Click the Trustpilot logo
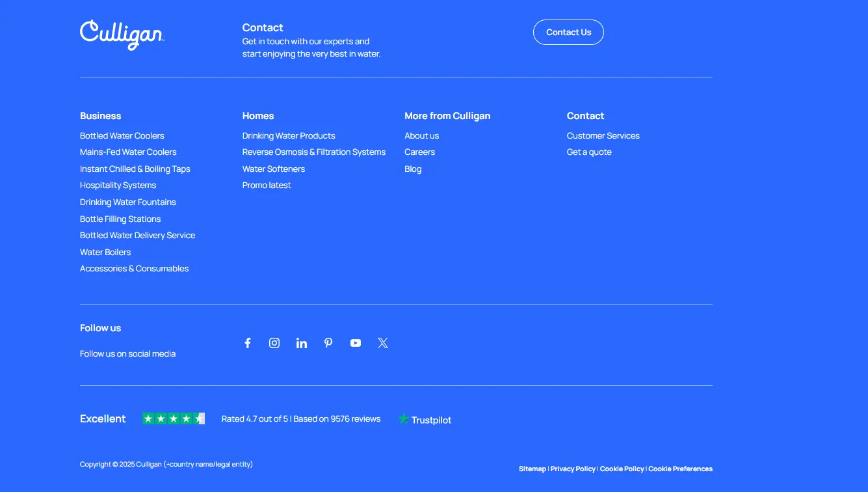Screen dimensions: 868x492 point(425,420)
